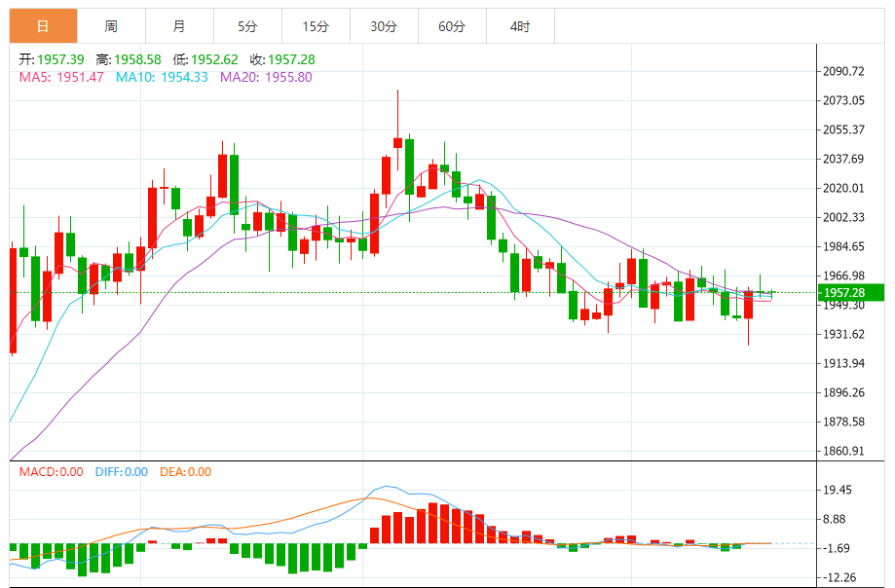This screenshot has height=588, width=895.
Task: Click the high price 1958.58
Action: click(x=137, y=59)
